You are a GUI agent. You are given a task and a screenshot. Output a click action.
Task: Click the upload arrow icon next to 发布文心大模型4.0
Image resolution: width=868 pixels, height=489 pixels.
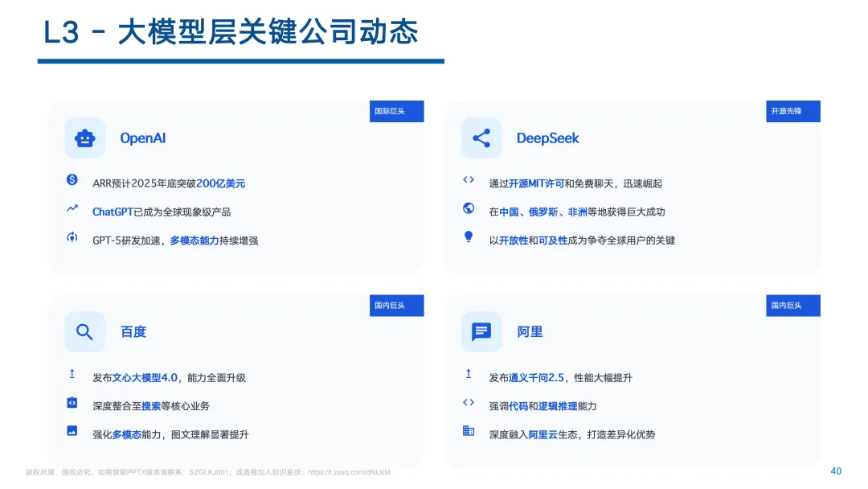pos(72,374)
